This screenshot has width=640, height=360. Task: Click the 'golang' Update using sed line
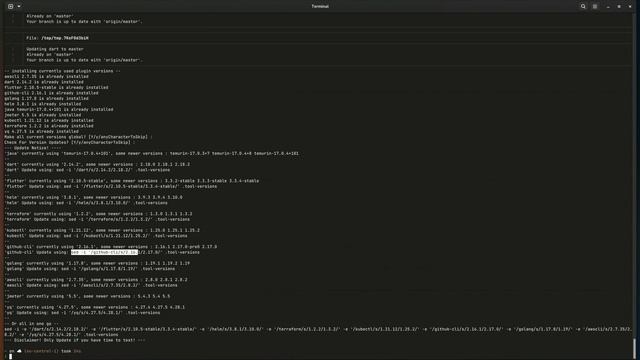click(90, 269)
